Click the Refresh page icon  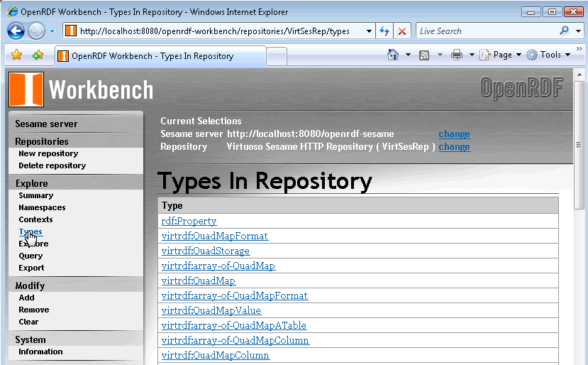click(385, 31)
